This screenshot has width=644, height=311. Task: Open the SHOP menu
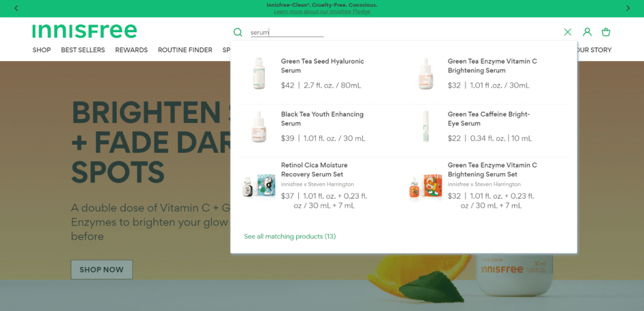click(42, 50)
